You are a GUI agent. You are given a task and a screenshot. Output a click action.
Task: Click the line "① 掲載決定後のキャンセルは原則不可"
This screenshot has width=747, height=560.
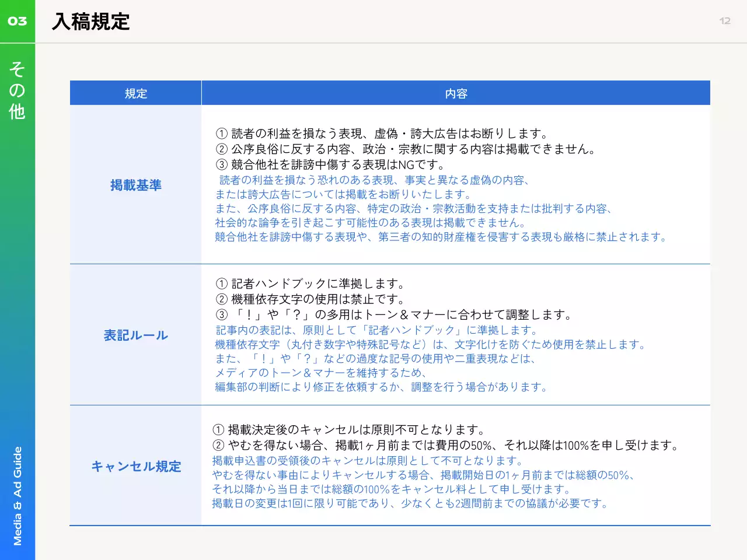pos(350,430)
